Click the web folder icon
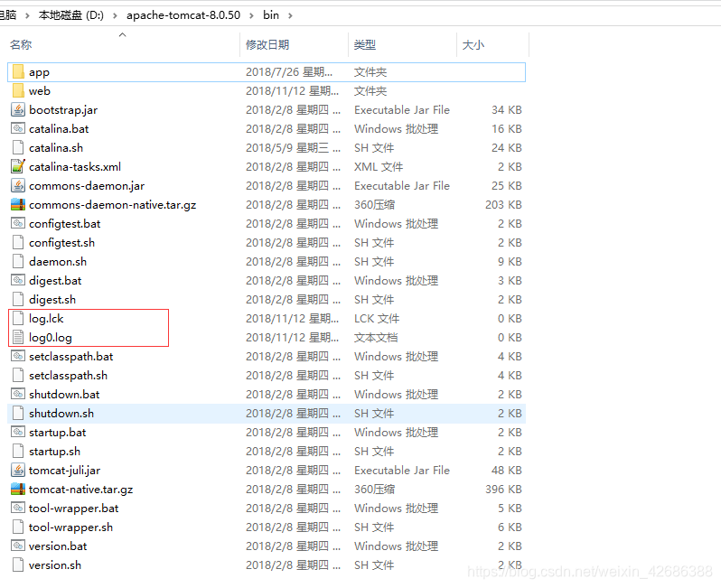 click(18, 91)
